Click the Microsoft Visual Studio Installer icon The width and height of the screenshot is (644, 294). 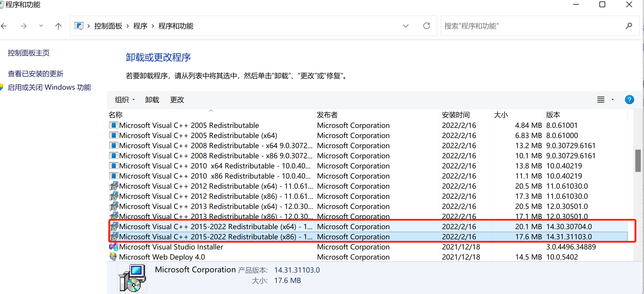113,247
